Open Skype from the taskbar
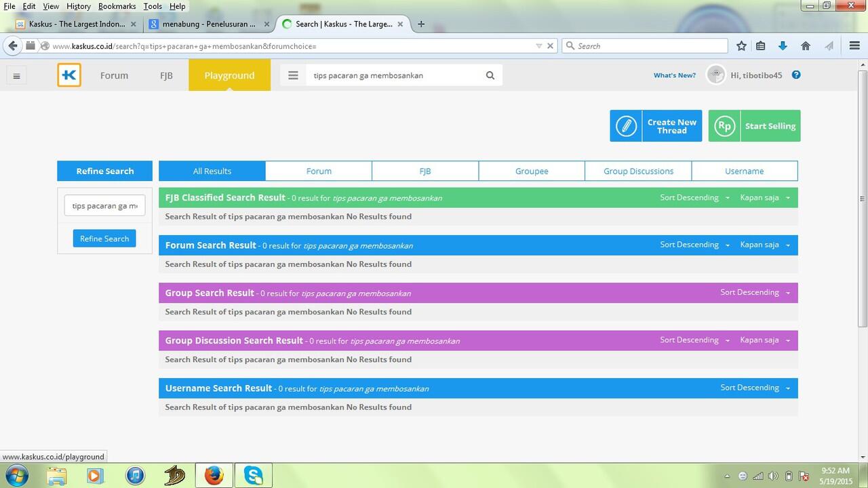 point(254,475)
